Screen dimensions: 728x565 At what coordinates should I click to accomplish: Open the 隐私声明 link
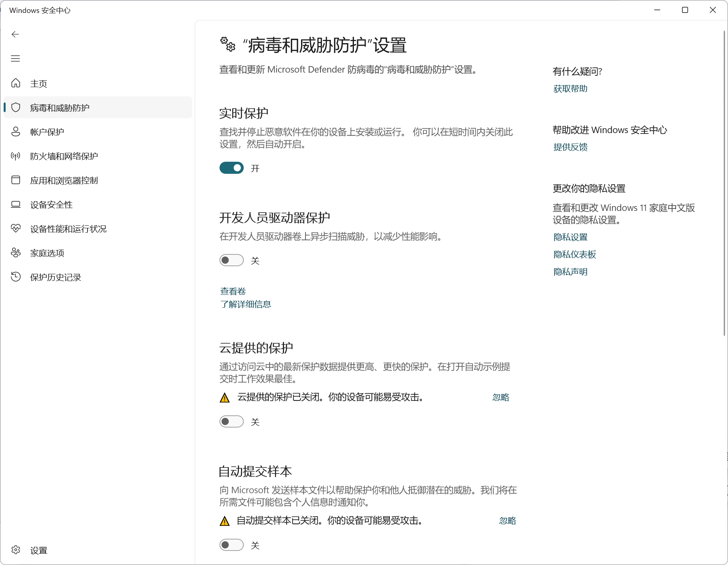(570, 272)
